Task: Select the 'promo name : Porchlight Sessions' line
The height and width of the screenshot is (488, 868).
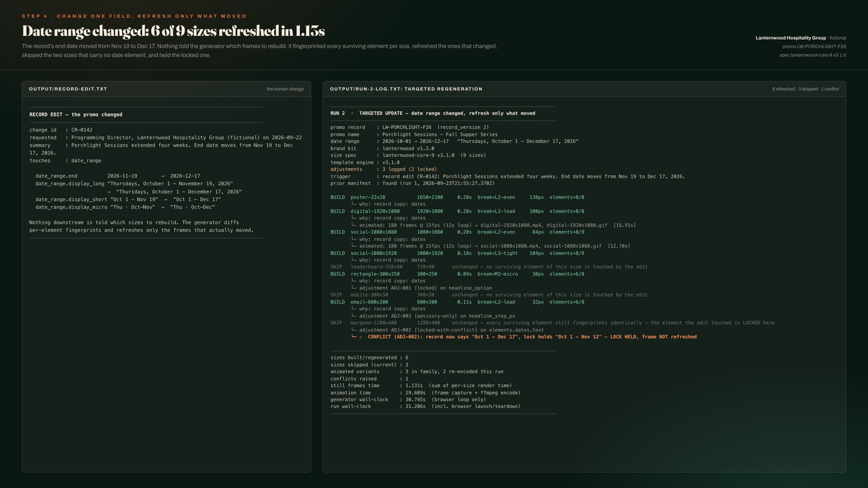Action: pyautogui.click(x=413, y=134)
